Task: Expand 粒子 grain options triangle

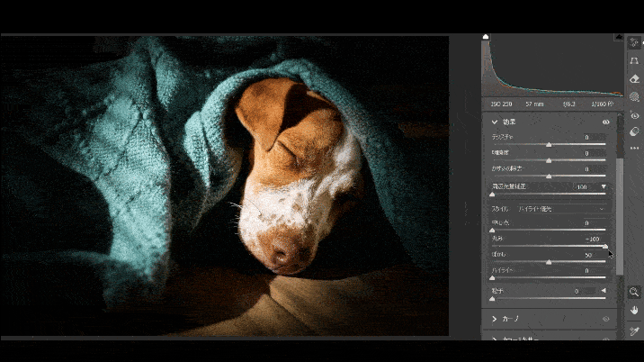Action: point(604,291)
